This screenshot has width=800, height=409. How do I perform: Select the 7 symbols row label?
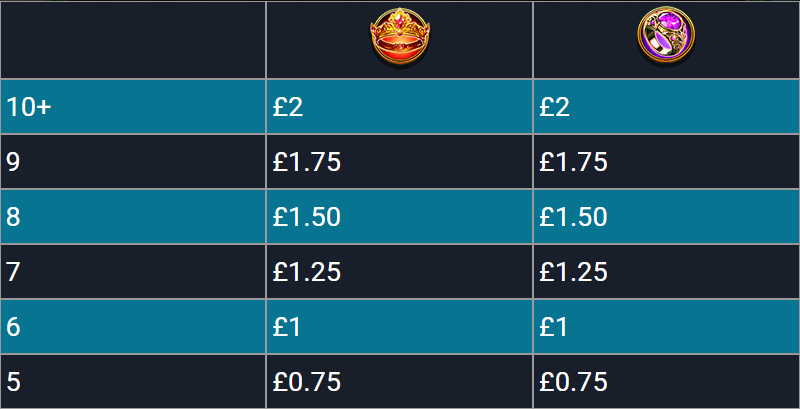click(x=13, y=272)
